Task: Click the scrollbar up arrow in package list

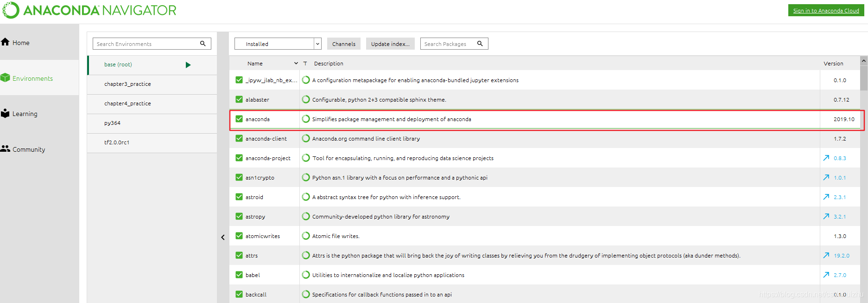Action: tap(864, 61)
